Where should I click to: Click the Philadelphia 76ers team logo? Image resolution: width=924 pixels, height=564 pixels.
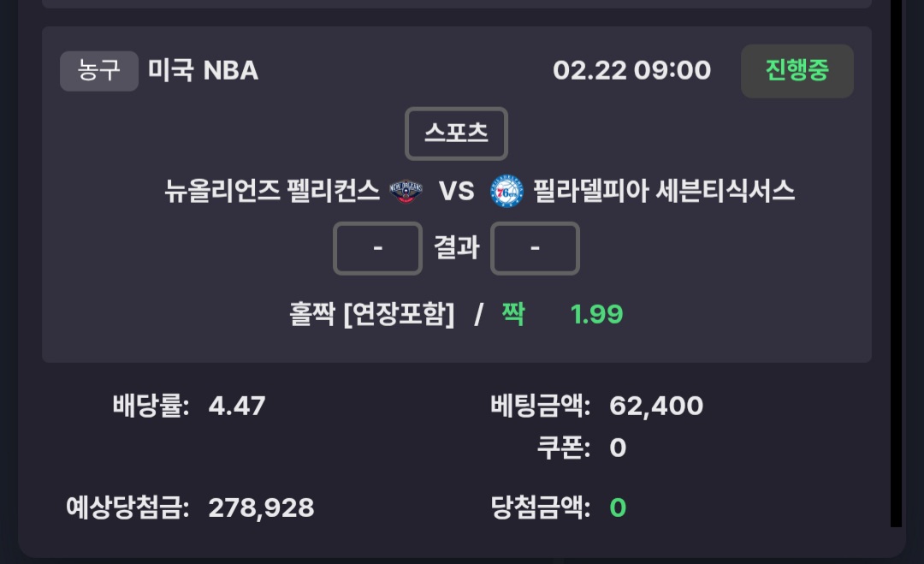(506, 192)
